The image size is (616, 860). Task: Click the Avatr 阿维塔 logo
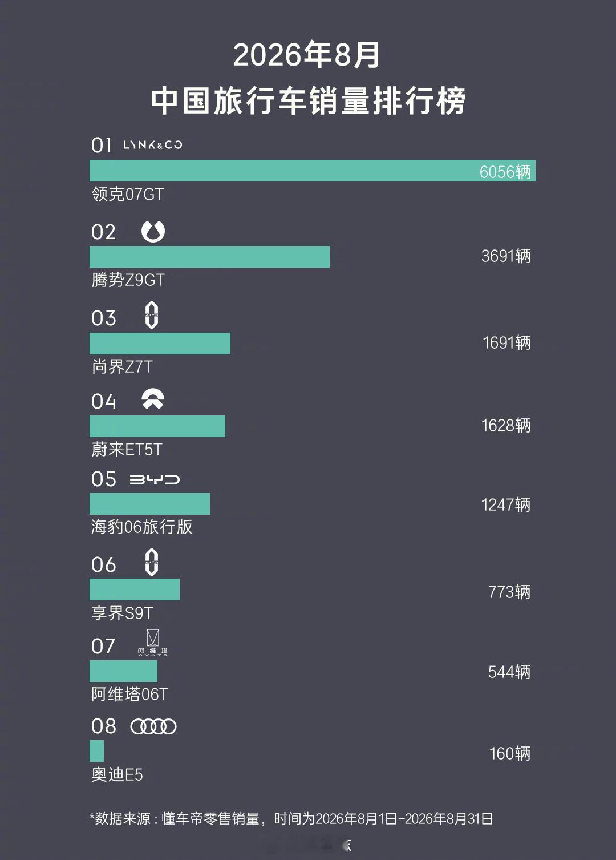153,643
